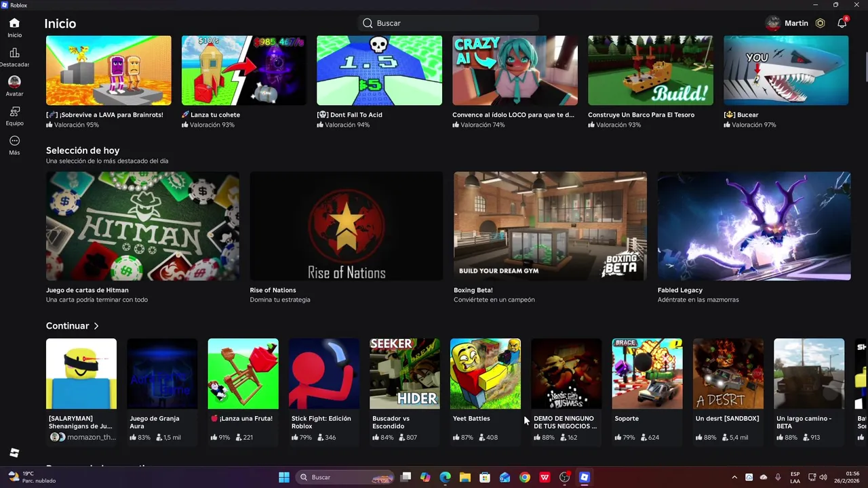Click the Boxing Beta! title text
Viewport: 868px width, 488px height.
pos(473,290)
